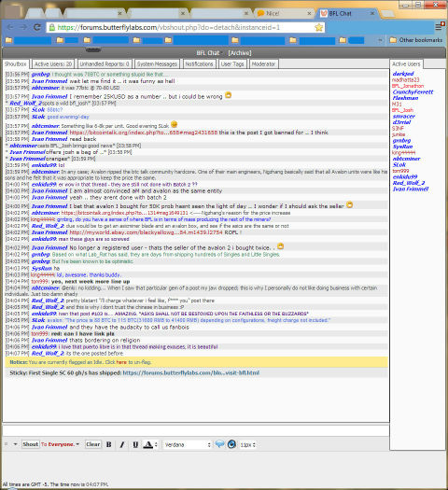Click the browser forward arrow

23,27
